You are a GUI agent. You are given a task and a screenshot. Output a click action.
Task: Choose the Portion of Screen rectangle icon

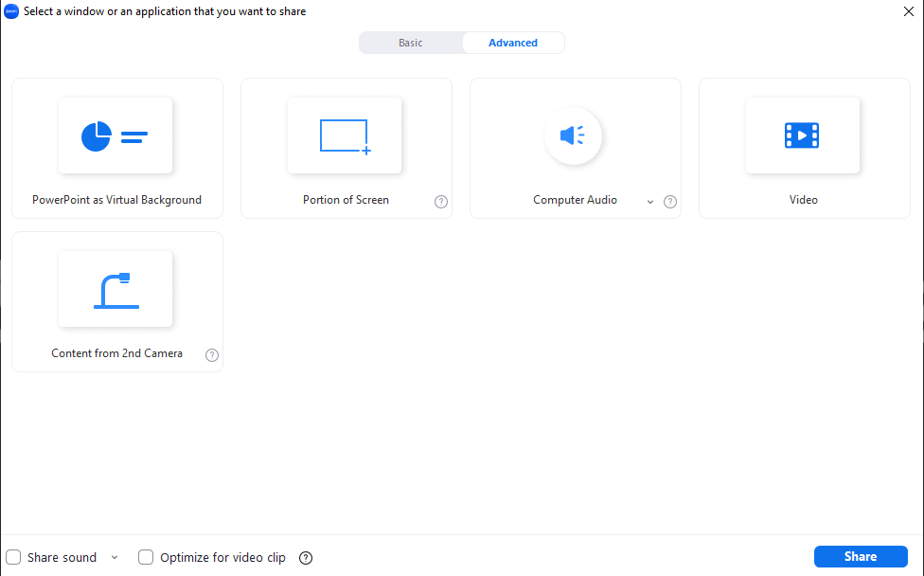tap(345, 136)
